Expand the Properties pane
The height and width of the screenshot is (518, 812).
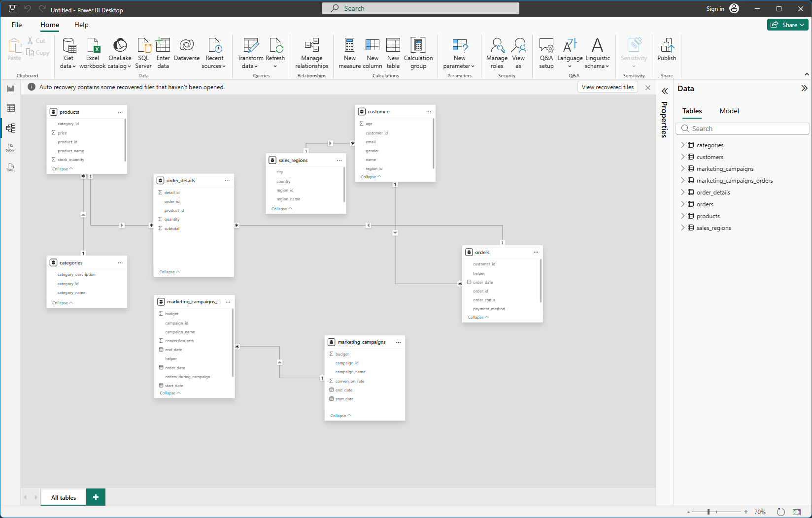[665, 91]
